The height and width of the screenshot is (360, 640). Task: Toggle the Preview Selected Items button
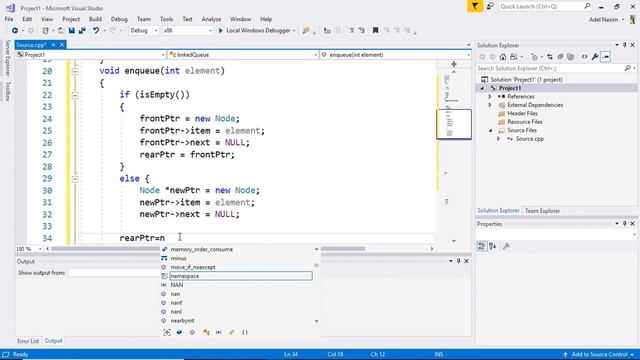(606, 57)
